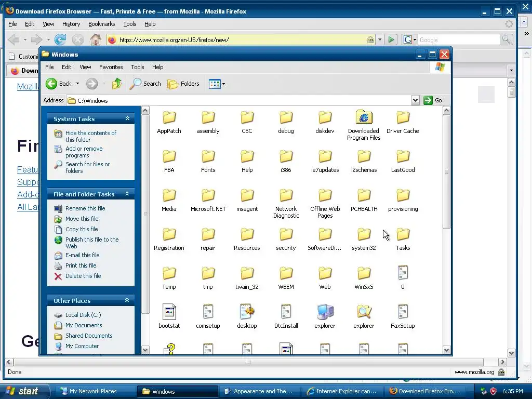Screen dimensions: 532x399
Task: Select the Driver Cache folder
Action: pos(403,122)
